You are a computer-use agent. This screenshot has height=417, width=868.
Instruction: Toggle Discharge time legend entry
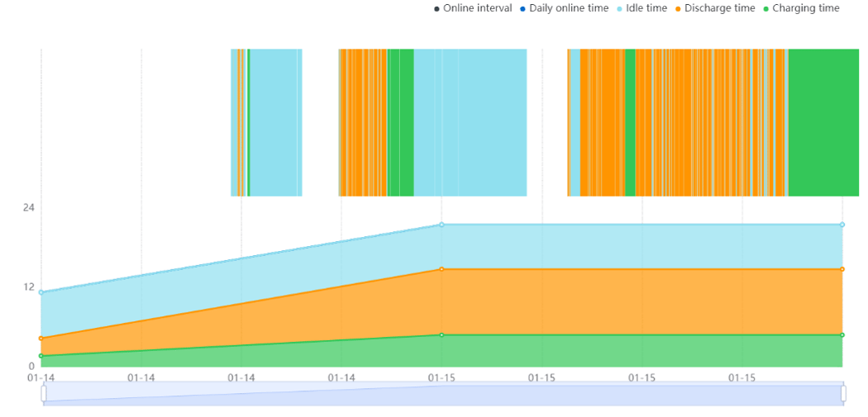[x=715, y=8]
